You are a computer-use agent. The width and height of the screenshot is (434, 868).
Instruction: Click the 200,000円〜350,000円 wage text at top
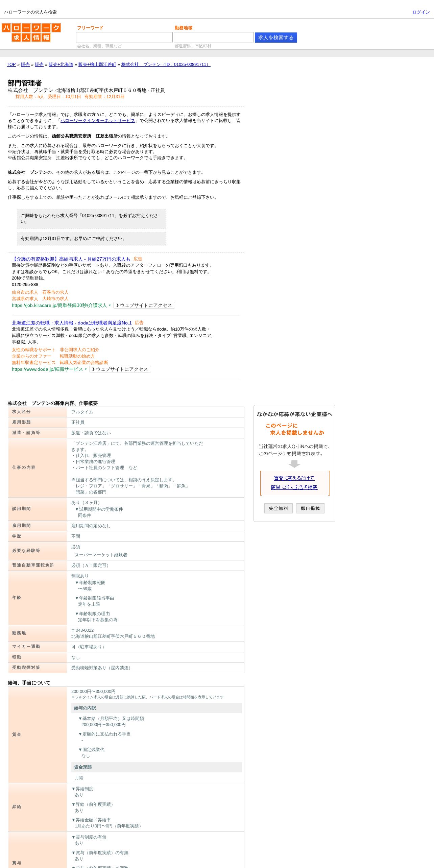pyautogui.click(x=93, y=692)
